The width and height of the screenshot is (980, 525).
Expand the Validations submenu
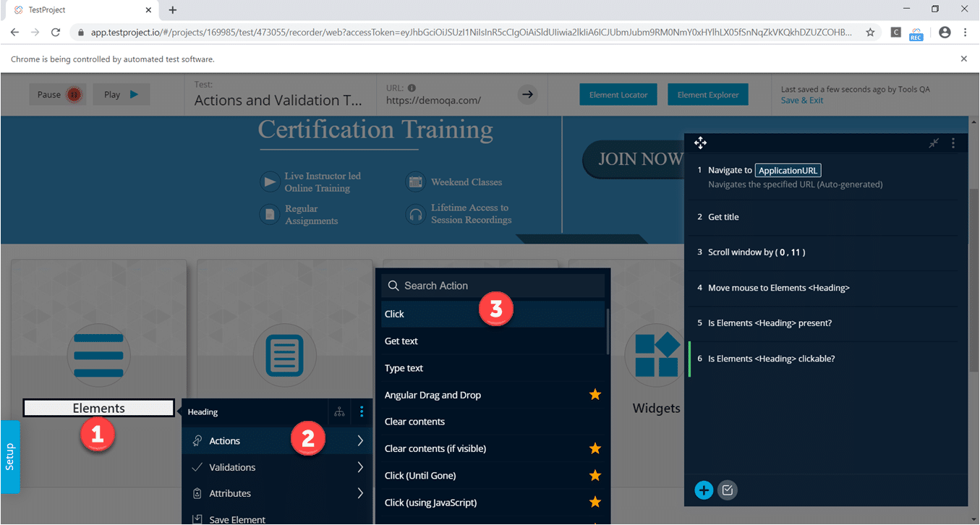click(x=277, y=467)
